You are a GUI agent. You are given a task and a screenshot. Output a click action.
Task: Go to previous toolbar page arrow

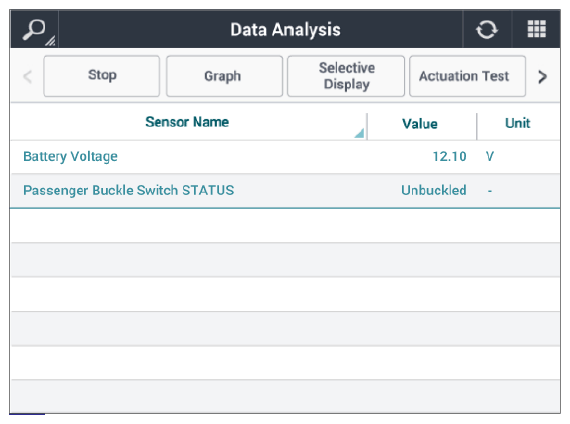[x=28, y=76]
